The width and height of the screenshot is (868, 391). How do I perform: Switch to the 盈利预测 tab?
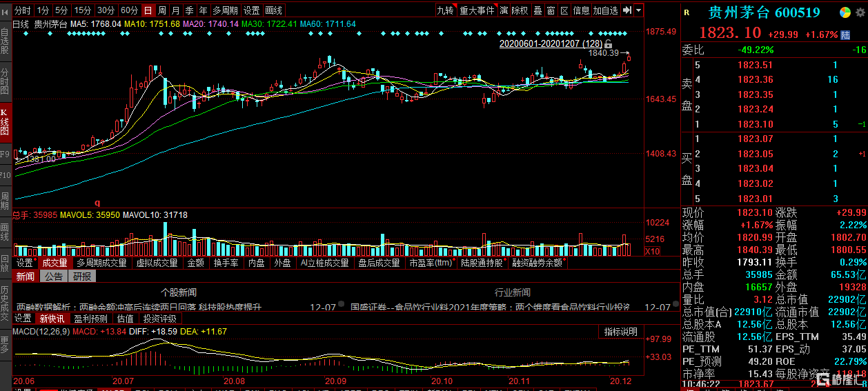coord(90,319)
